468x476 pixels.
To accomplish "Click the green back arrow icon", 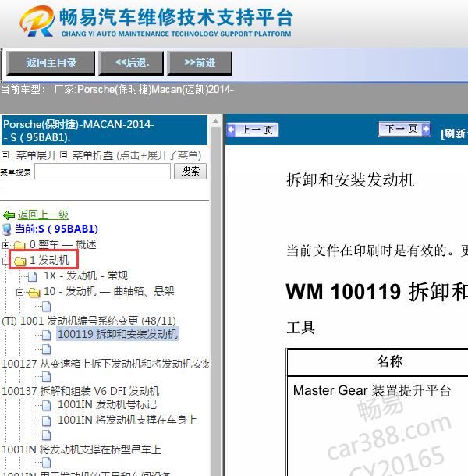I will 9,215.
